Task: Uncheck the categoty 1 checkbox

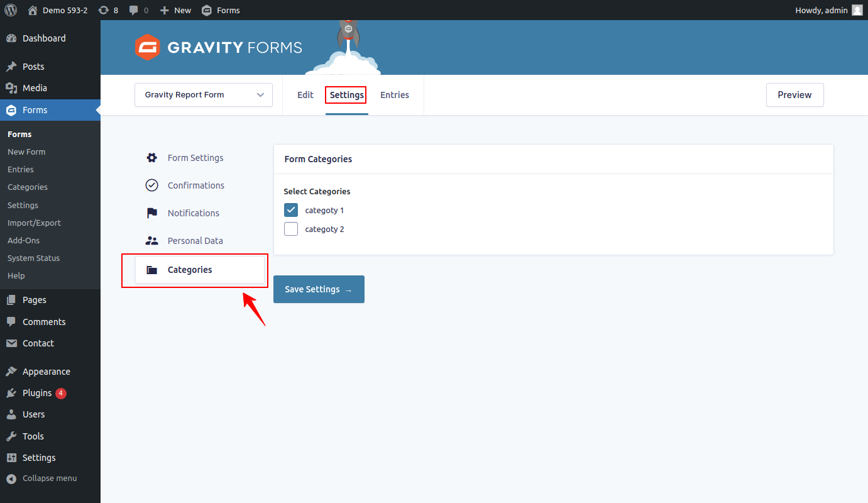Action: pyautogui.click(x=291, y=210)
